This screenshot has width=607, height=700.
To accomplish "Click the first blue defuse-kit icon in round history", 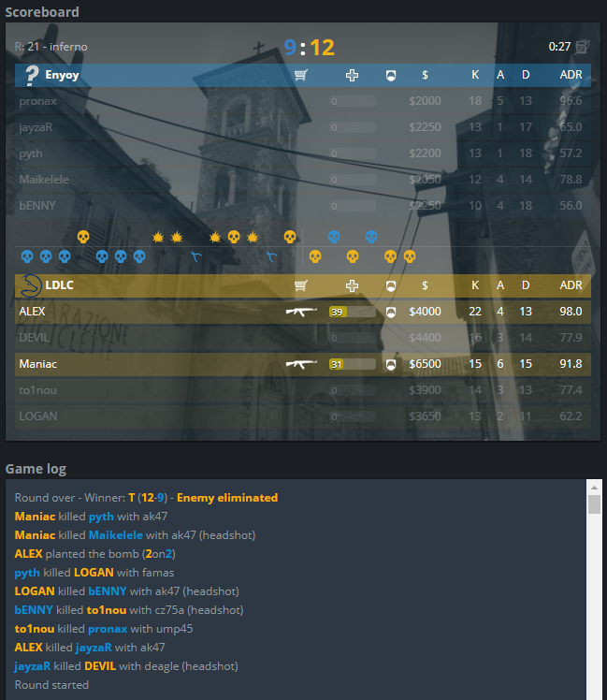I will [195, 256].
